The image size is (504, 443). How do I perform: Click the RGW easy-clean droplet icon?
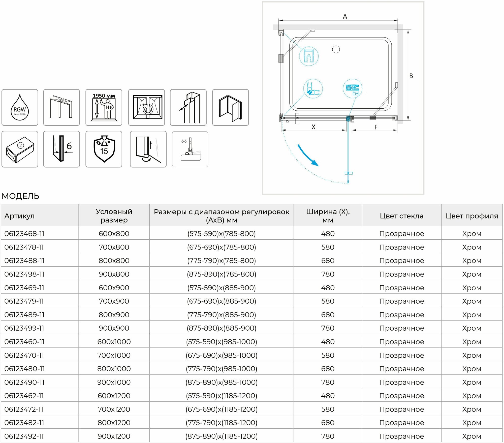pyautogui.click(x=20, y=108)
